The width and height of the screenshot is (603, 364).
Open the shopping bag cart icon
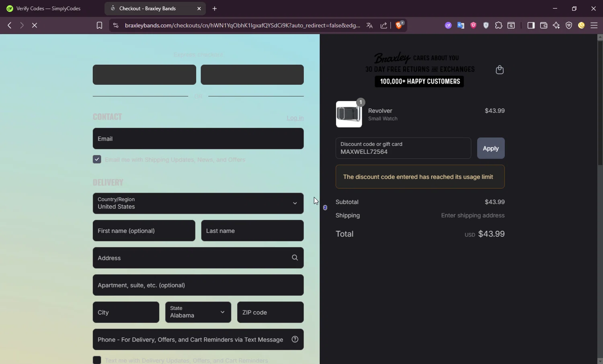(x=500, y=70)
